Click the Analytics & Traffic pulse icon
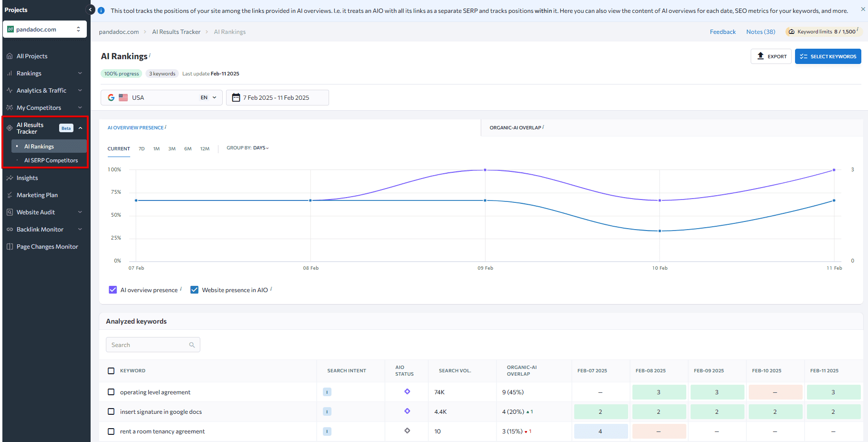Viewport: 868px width, 442px height. click(10, 90)
